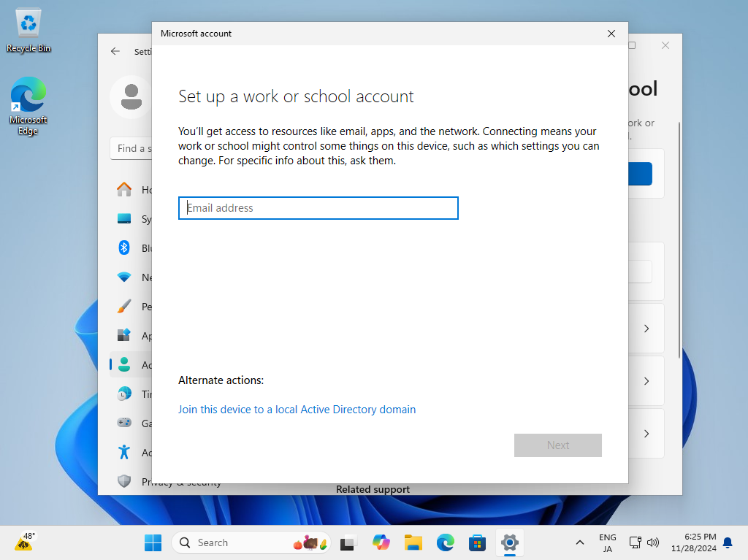Viewport: 748px width, 560px height.
Task: Open File Explorer from the taskbar
Action: [x=413, y=542]
